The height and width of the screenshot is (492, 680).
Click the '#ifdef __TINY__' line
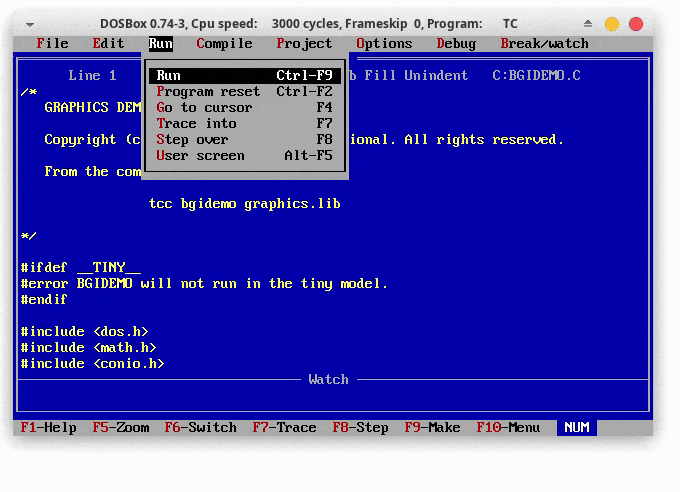[x=81, y=268]
